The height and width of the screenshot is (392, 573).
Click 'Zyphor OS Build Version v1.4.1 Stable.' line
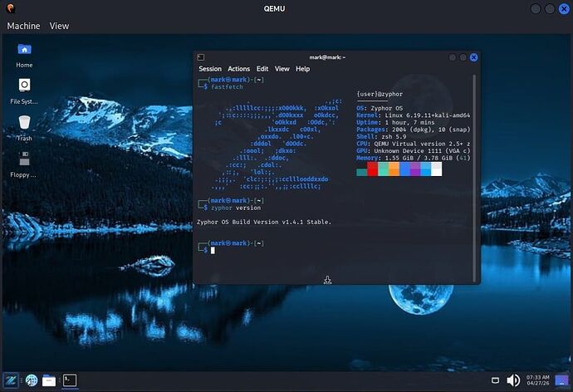264,222
